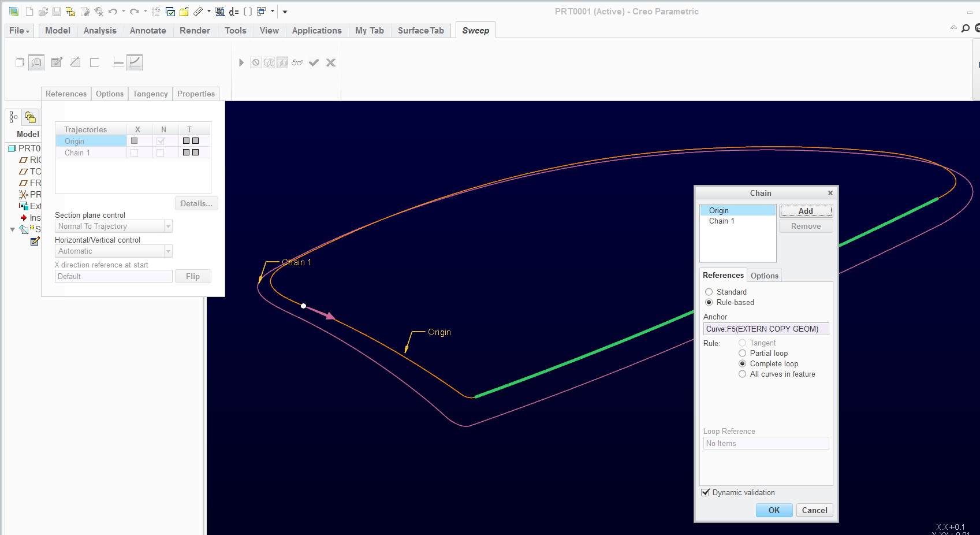Screen dimensions: 980x535
Task: Click the Search magnifier icon in ribbon corner
Action: point(966,28)
